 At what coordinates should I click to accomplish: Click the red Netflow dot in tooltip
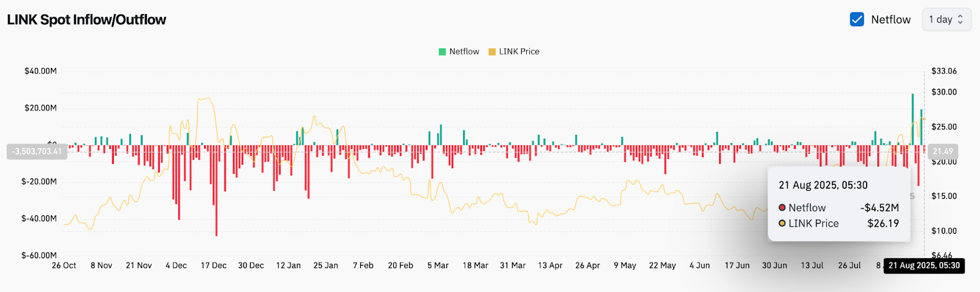coord(782,208)
